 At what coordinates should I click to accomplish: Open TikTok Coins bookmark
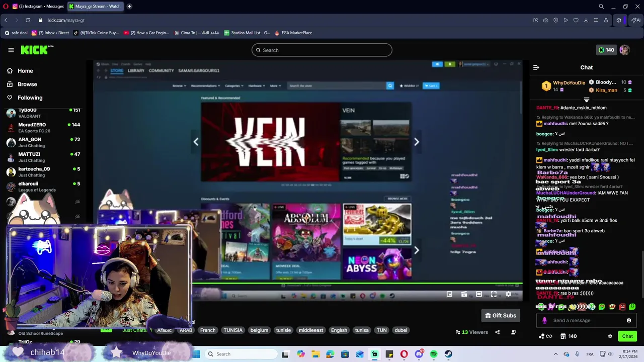(96, 33)
